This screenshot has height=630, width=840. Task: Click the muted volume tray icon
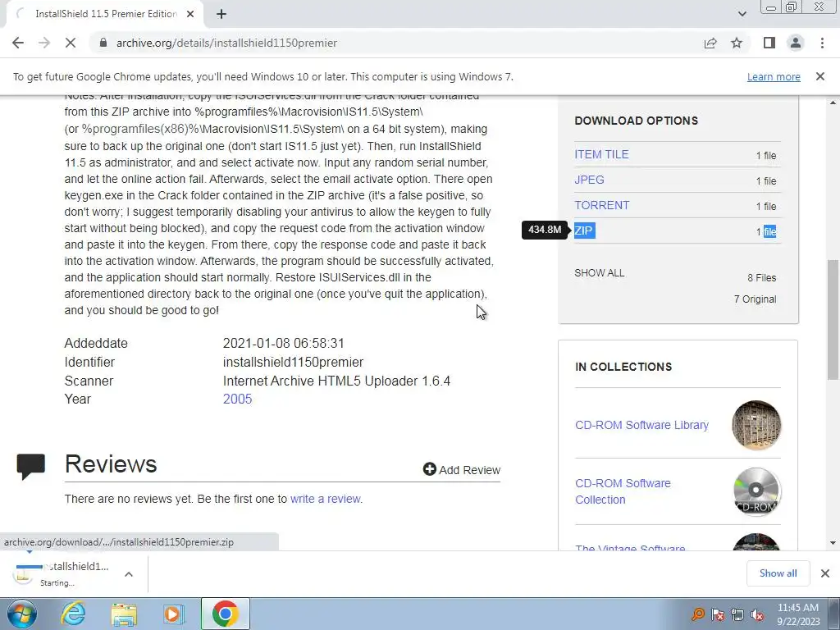click(x=757, y=614)
